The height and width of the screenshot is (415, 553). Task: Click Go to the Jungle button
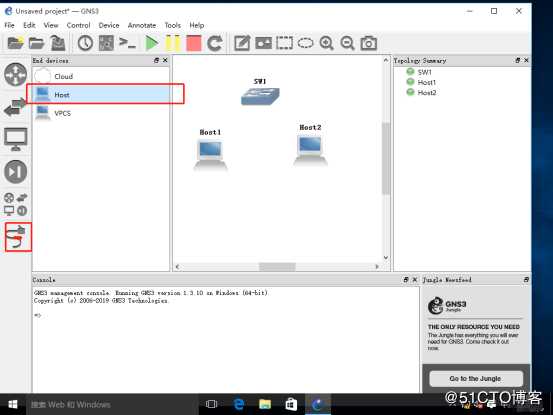click(x=475, y=378)
